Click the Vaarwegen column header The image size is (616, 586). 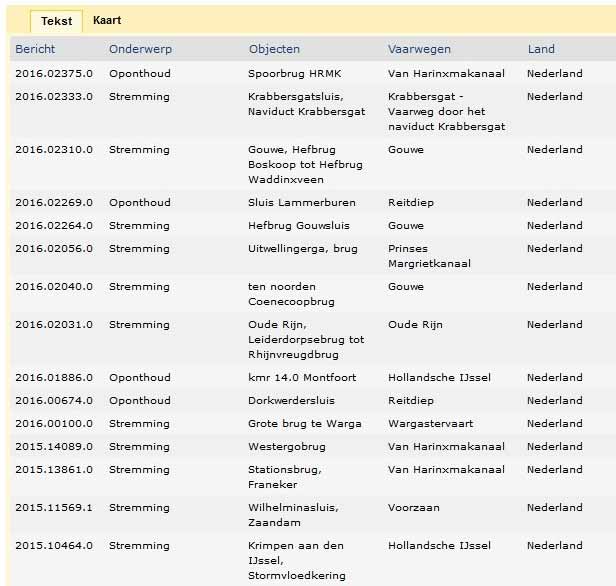[x=419, y=49]
